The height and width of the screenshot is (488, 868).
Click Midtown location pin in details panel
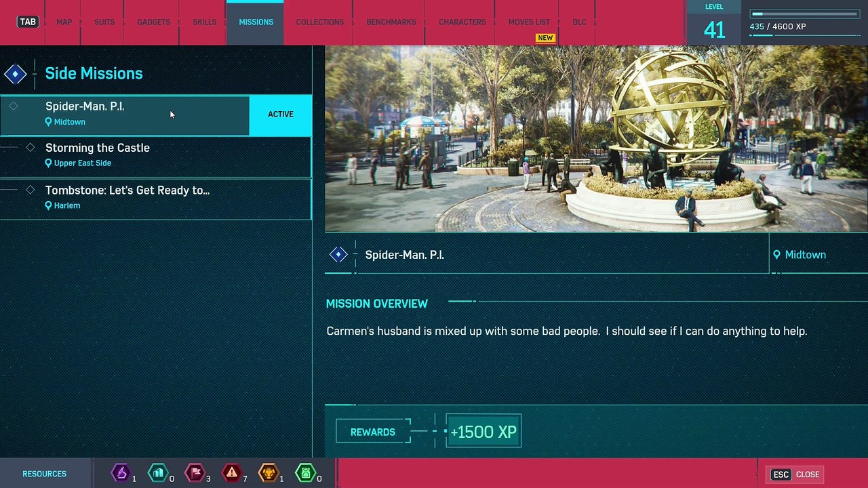(x=776, y=255)
